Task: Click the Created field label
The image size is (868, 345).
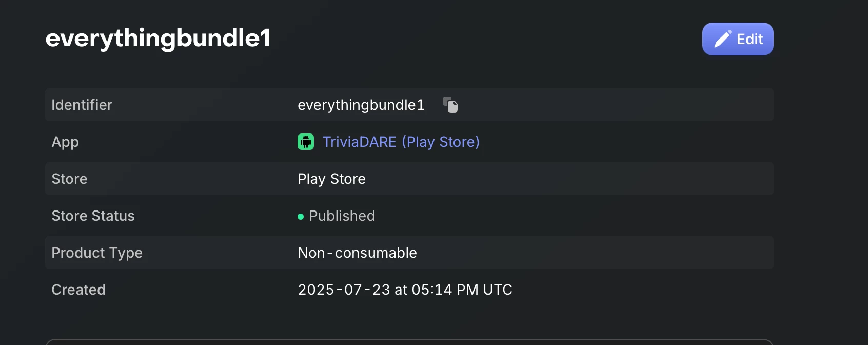Action: click(78, 290)
